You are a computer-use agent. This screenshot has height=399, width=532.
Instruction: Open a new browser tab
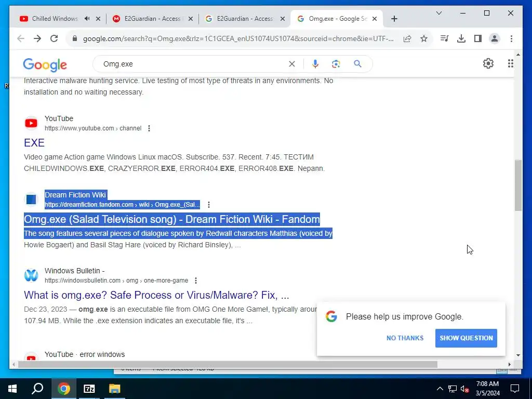point(394,19)
